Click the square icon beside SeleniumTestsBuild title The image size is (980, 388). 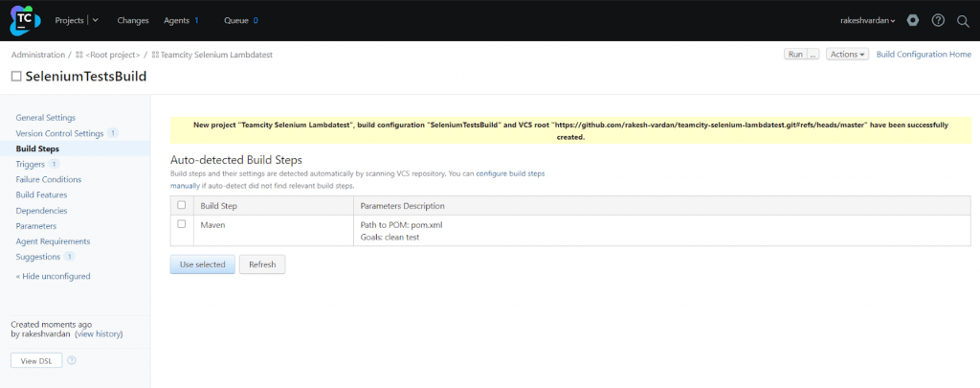[15, 76]
